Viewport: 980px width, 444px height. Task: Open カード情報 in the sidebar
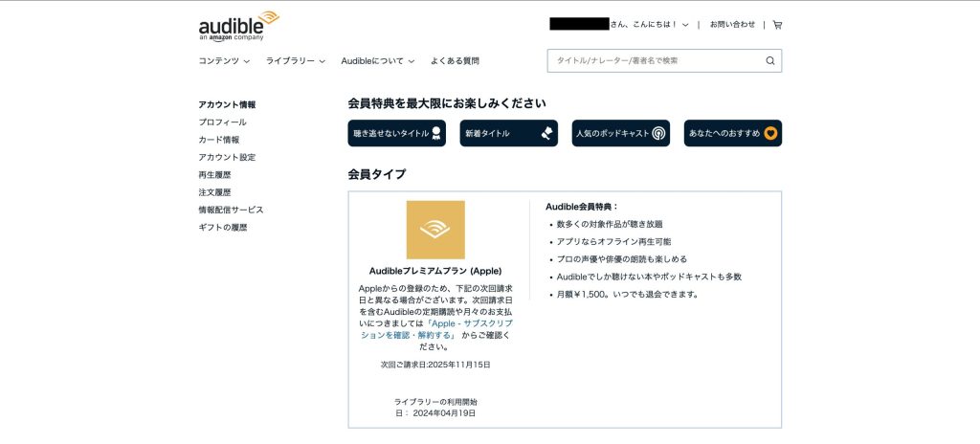pos(219,140)
